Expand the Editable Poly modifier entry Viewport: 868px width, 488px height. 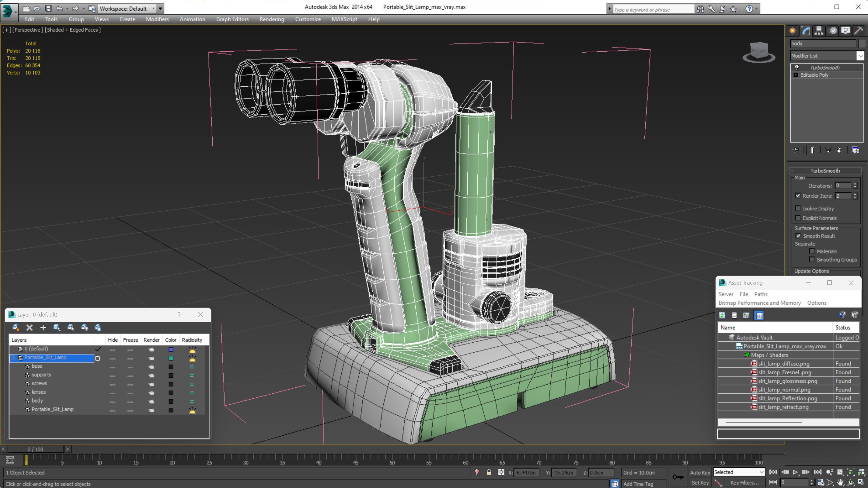[x=796, y=75]
